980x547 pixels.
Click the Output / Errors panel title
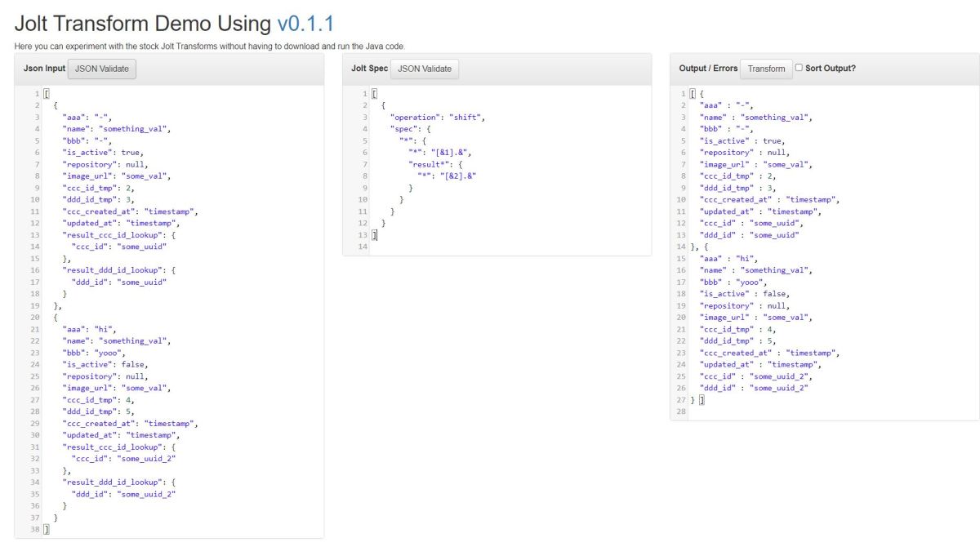pos(708,69)
